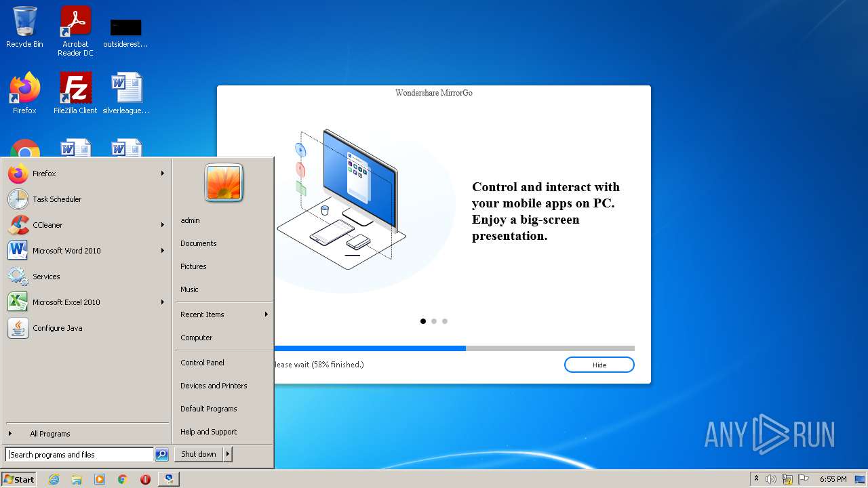The height and width of the screenshot is (488, 868).
Task: Launch Microsoft Excel 2010 from Start menu
Action: 86,302
